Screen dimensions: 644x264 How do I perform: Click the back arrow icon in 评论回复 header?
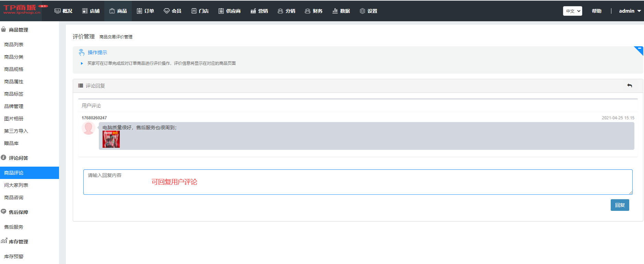[629, 86]
